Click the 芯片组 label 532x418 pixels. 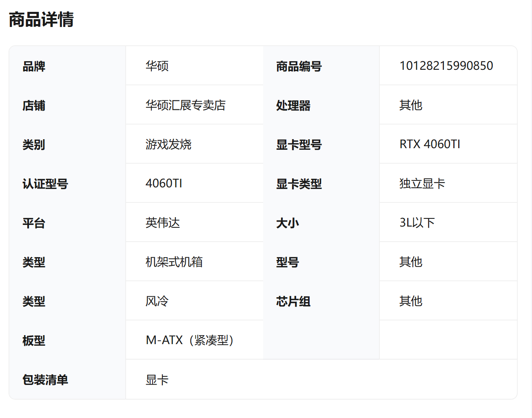click(x=293, y=301)
